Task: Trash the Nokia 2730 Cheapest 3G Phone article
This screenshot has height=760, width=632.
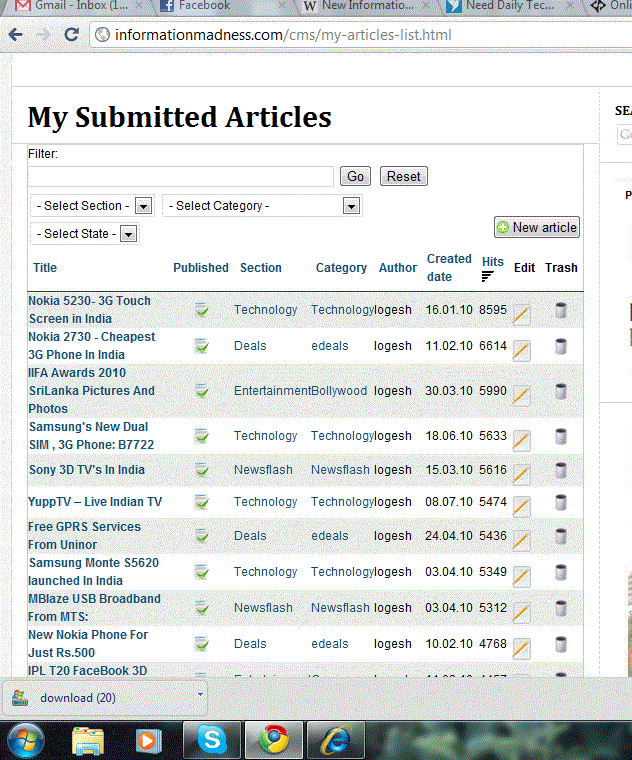Action: tap(561, 346)
